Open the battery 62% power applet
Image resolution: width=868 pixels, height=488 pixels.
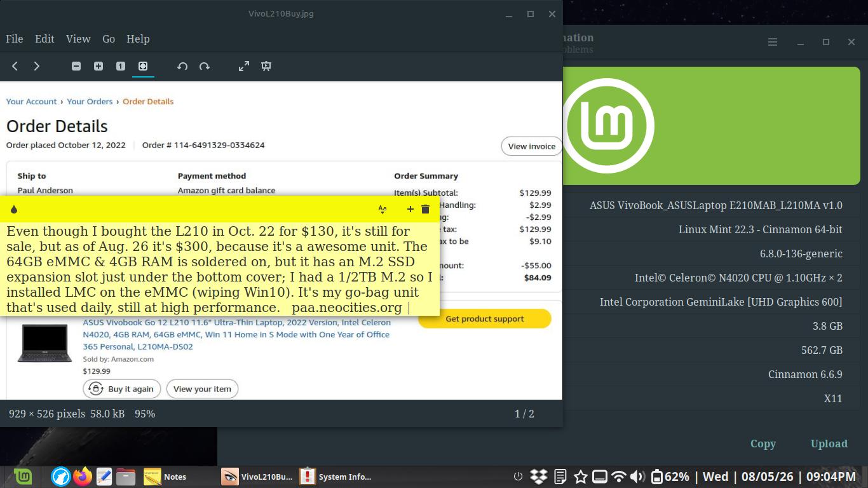[670, 477]
